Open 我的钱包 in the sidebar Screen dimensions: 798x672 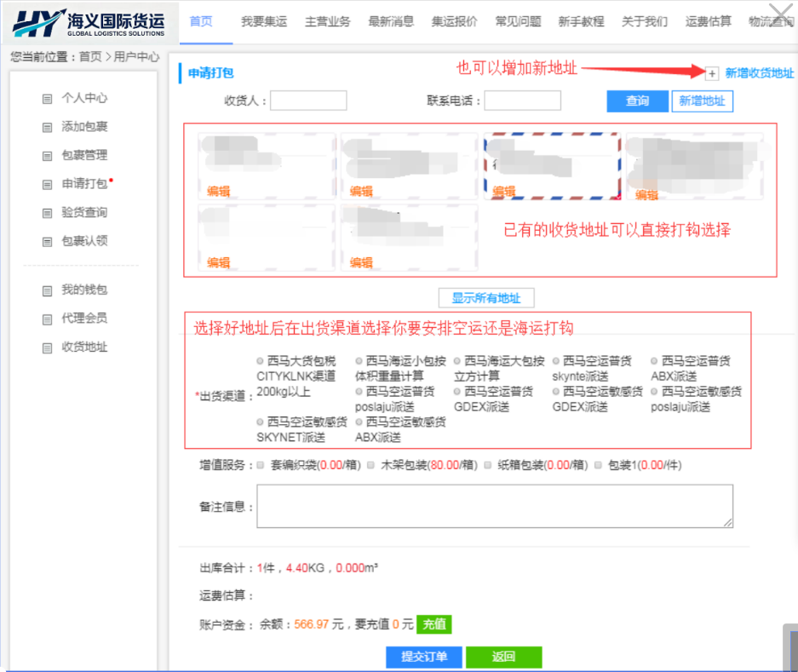tap(84, 290)
